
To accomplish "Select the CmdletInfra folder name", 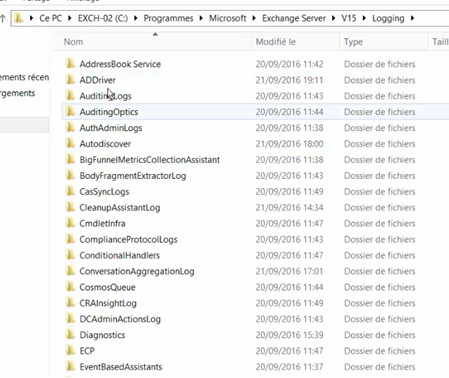I will point(102,223).
